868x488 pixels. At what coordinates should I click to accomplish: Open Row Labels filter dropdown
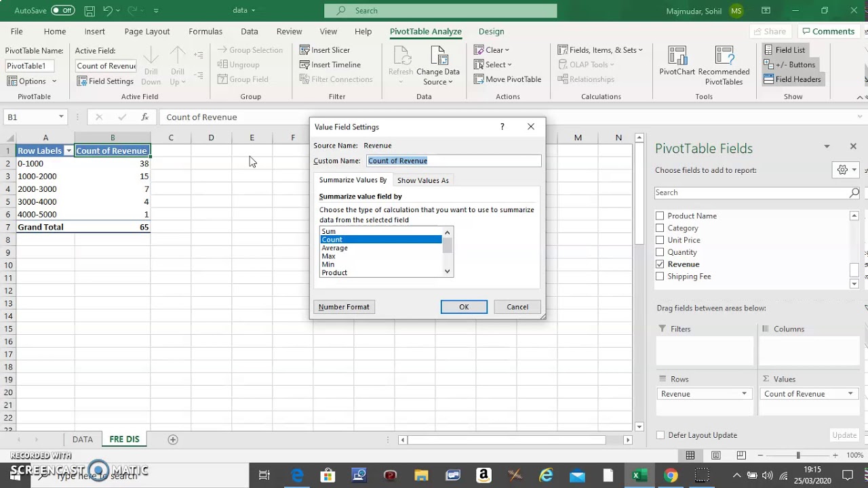[68, 150]
